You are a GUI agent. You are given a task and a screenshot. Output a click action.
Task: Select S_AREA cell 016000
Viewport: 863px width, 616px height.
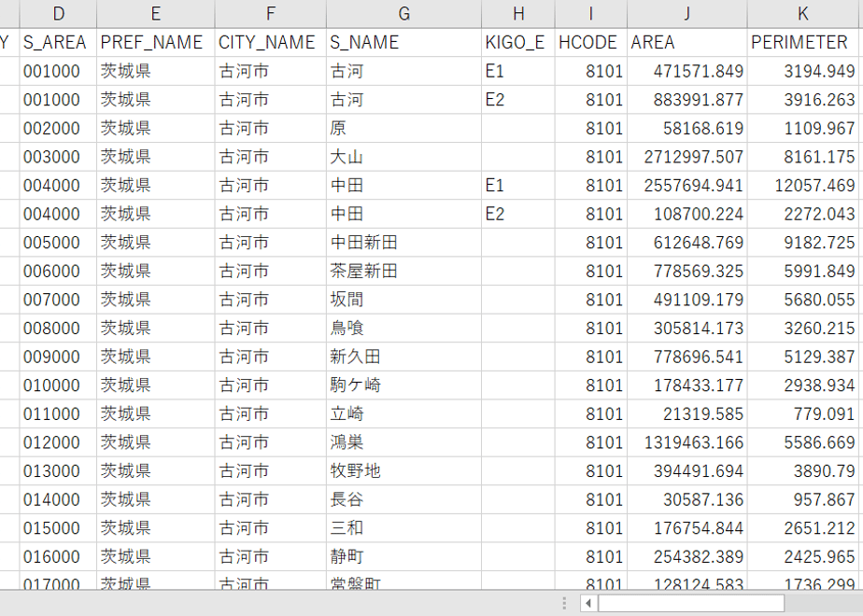(58, 557)
